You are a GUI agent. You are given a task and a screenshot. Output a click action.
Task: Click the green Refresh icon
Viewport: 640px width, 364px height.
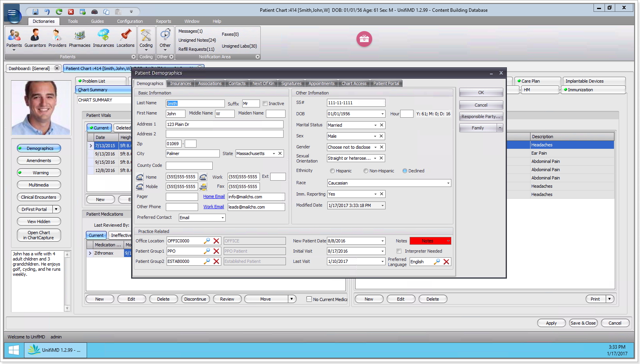59,12
